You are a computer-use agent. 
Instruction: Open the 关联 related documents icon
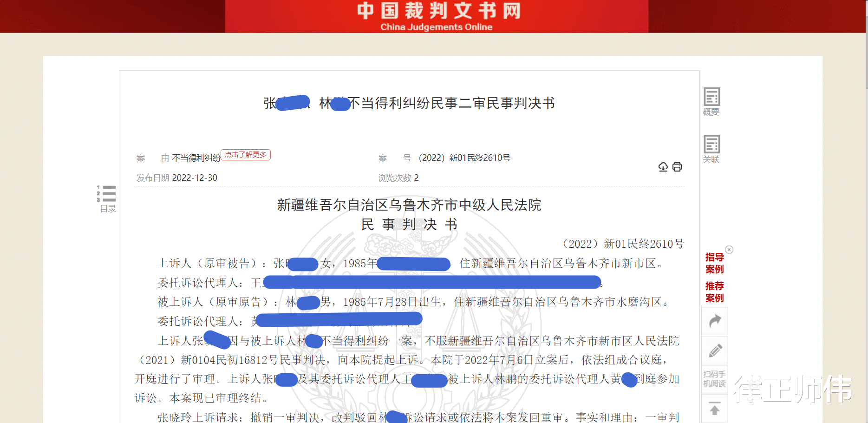(711, 149)
